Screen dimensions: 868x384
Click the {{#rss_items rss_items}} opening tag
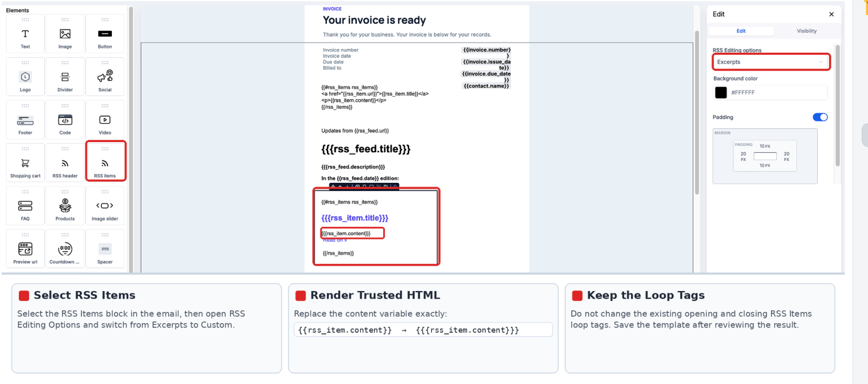click(349, 202)
